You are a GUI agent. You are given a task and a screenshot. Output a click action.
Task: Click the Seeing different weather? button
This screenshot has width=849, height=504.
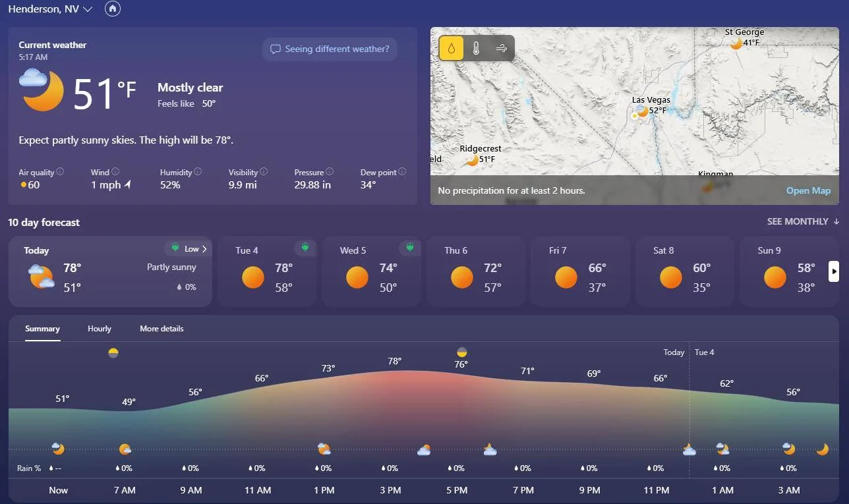pos(330,49)
